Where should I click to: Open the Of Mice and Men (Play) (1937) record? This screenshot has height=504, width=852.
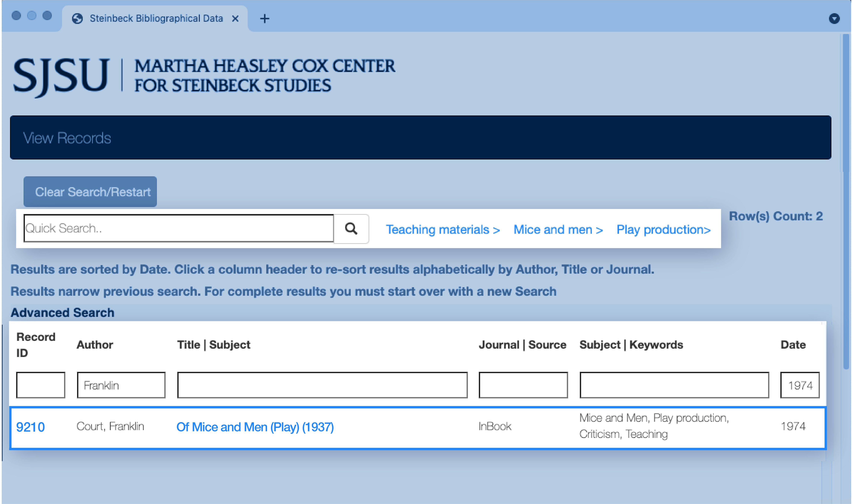pos(255,427)
